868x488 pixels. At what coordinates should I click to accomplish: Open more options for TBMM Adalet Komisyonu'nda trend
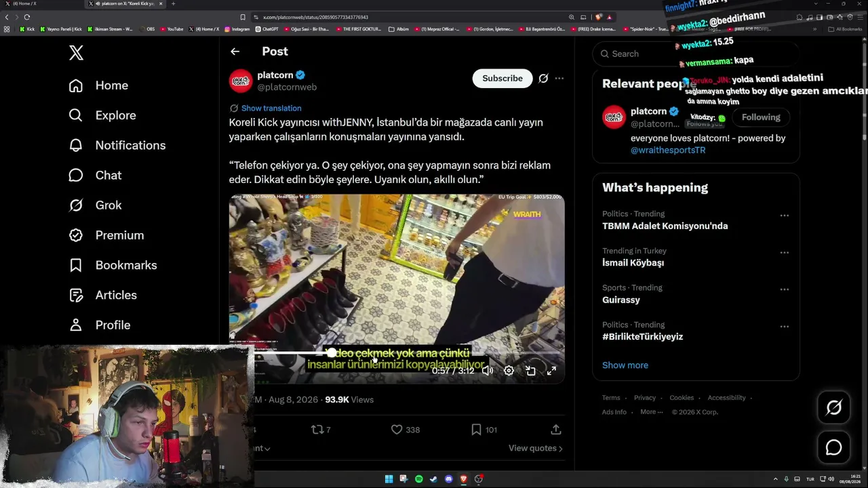click(x=785, y=216)
